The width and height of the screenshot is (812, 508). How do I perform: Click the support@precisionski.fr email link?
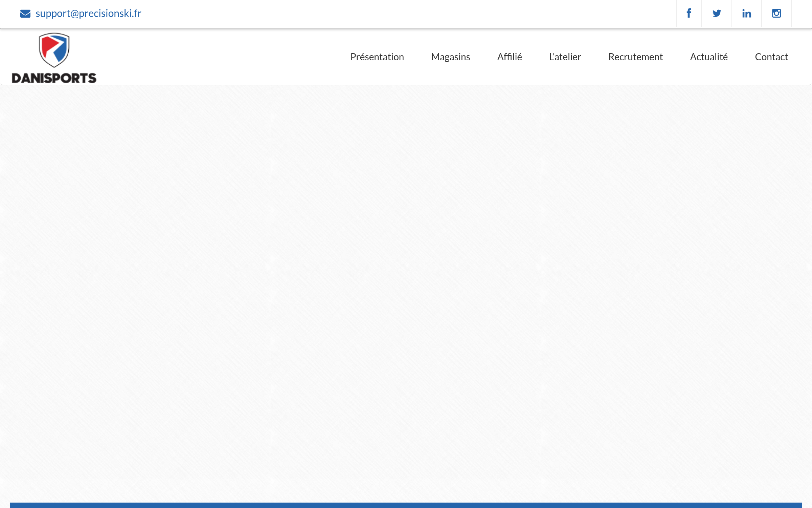pyautogui.click(x=89, y=13)
